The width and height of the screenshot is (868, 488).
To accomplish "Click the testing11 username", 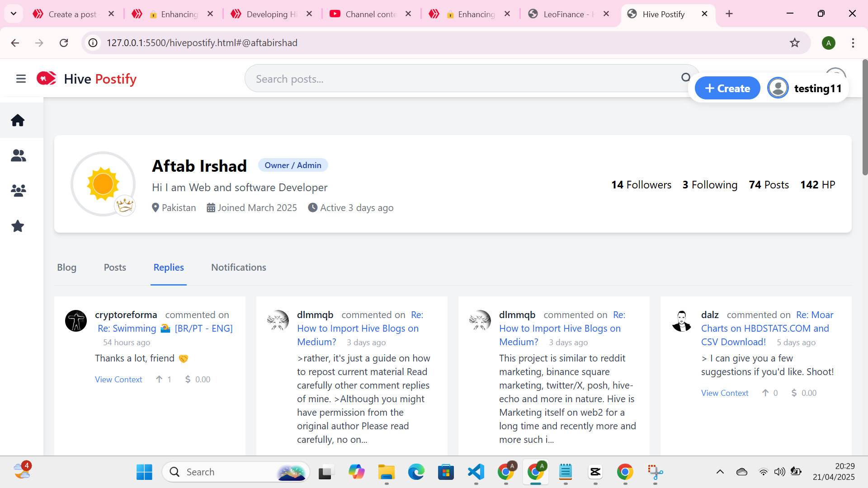I will pyautogui.click(x=818, y=89).
